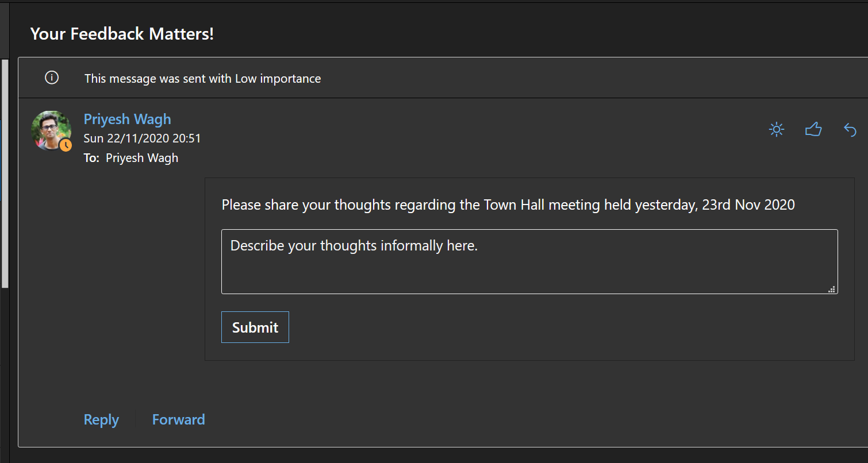This screenshot has width=868, height=463.
Task: Click the info icon in the importance banner
Action: (52, 78)
